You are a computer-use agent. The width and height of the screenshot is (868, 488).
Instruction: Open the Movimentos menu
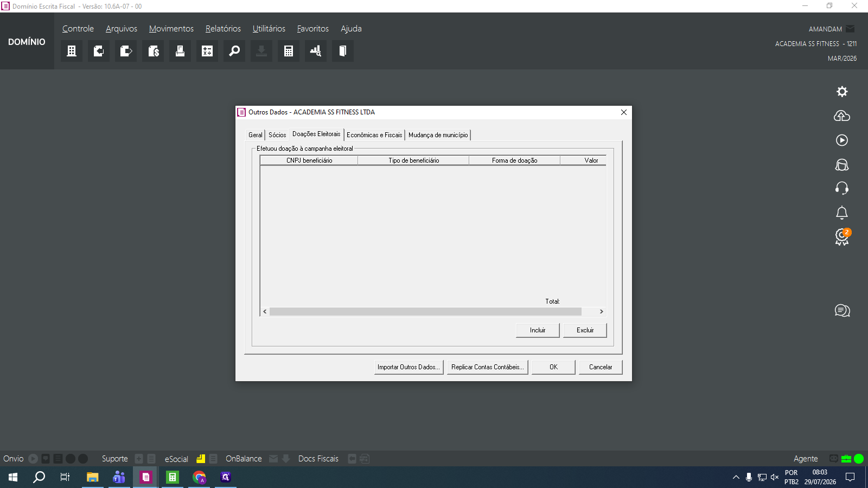tap(171, 29)
